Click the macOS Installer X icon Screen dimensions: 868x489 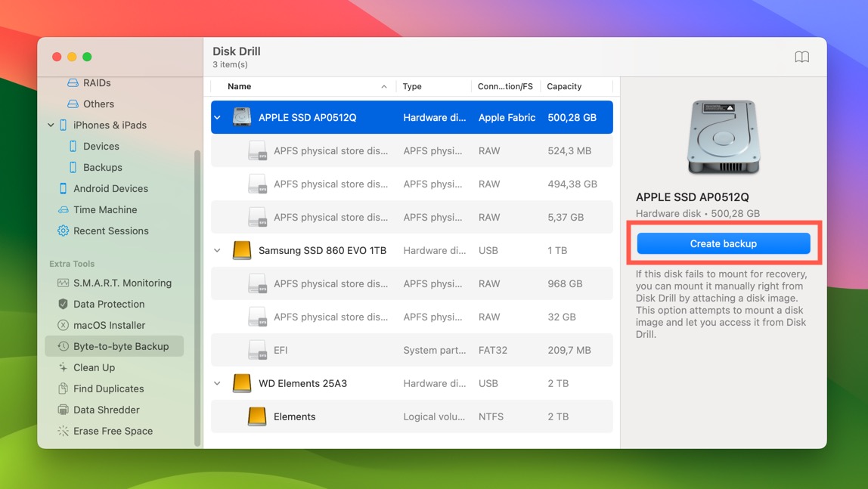pyautogui.click(x=63, y=325)
